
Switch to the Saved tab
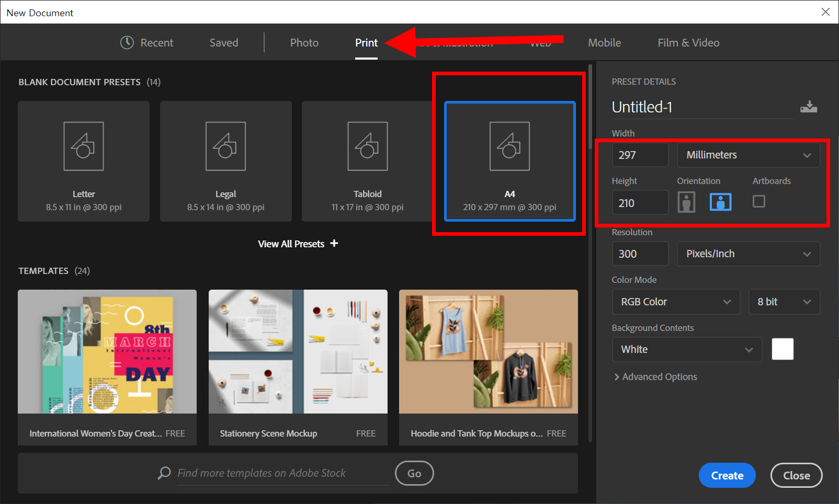point(224,43)
